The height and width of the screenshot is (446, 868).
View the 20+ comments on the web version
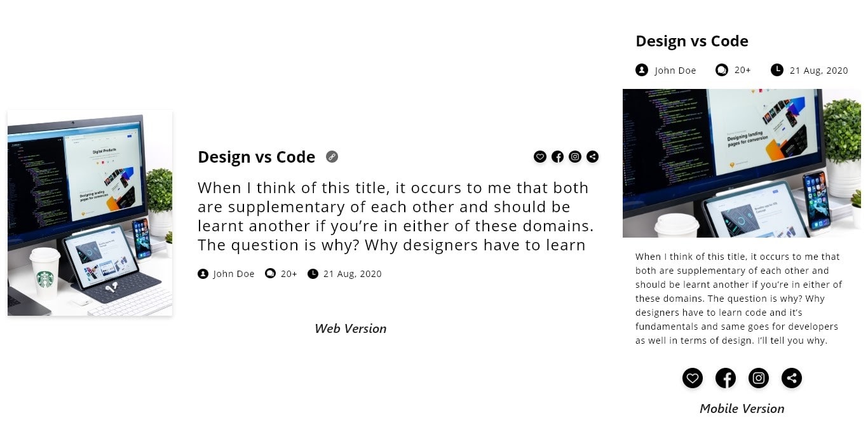(288, 273)
